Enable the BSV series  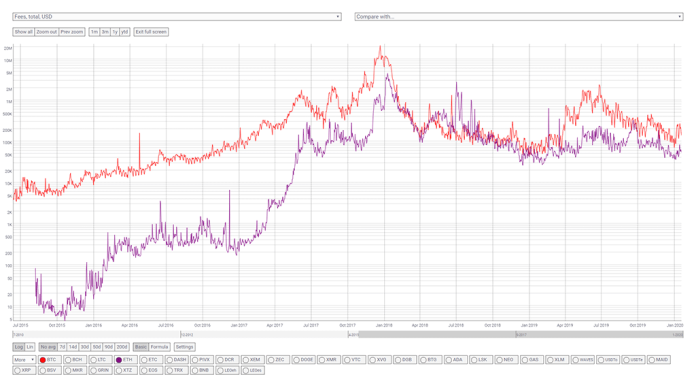point(49,370)
